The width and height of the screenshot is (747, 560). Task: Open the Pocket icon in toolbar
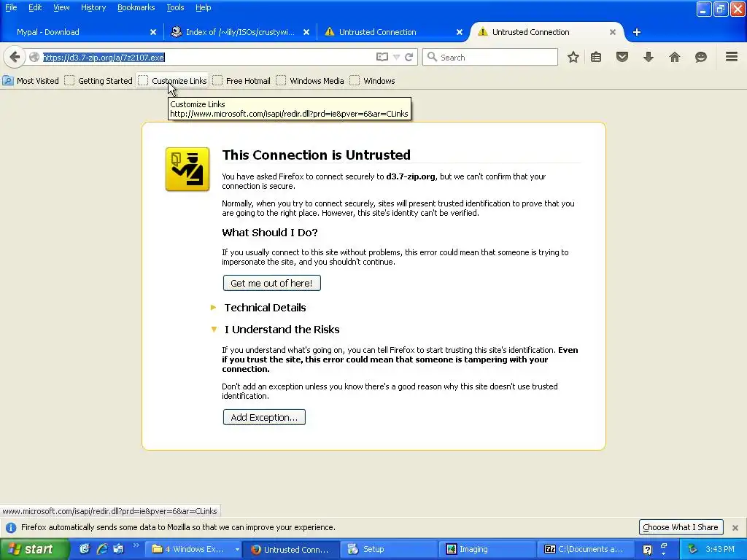pos(622,57)
